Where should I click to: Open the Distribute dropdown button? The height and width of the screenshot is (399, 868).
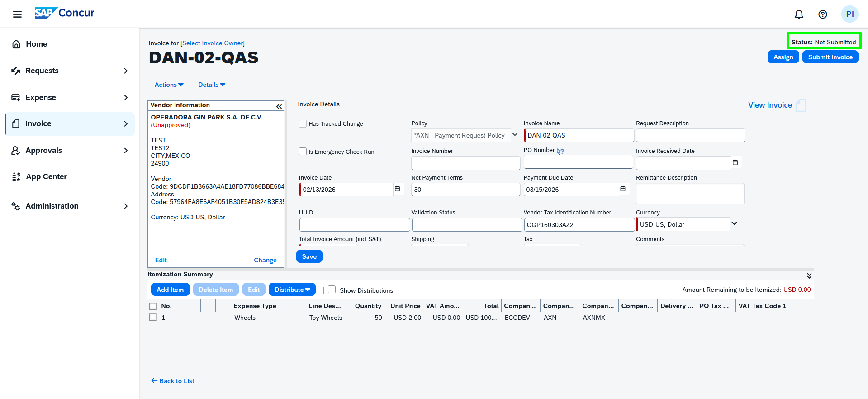(292, 290)
